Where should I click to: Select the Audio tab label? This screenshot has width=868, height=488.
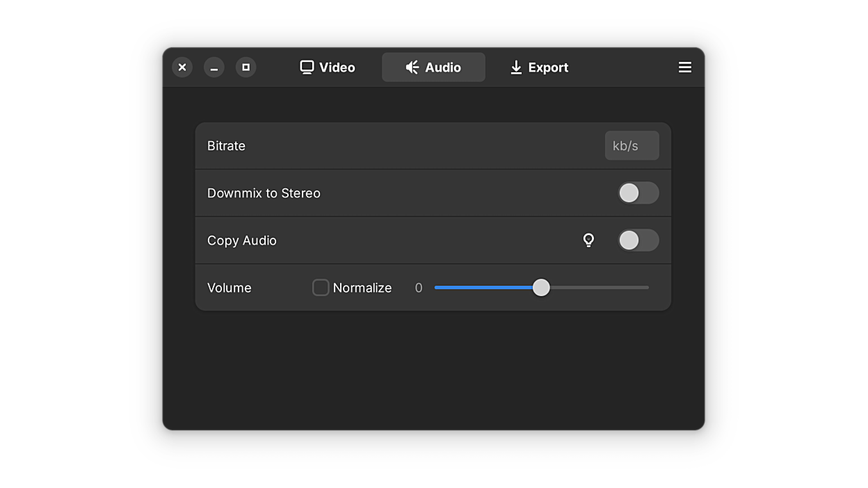coord(443,67)
